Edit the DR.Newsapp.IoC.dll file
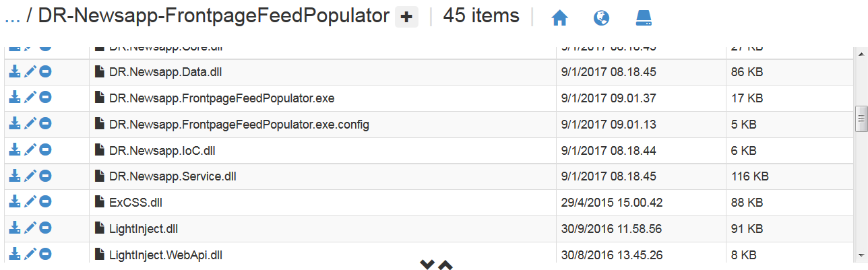The image size is (868, 270). (30, 150)
